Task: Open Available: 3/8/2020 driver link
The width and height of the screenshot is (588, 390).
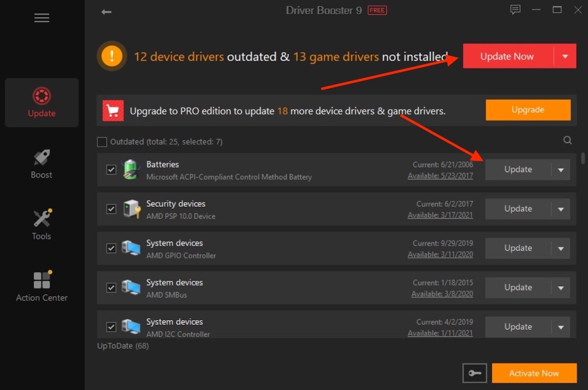Action: coord(442,294)
